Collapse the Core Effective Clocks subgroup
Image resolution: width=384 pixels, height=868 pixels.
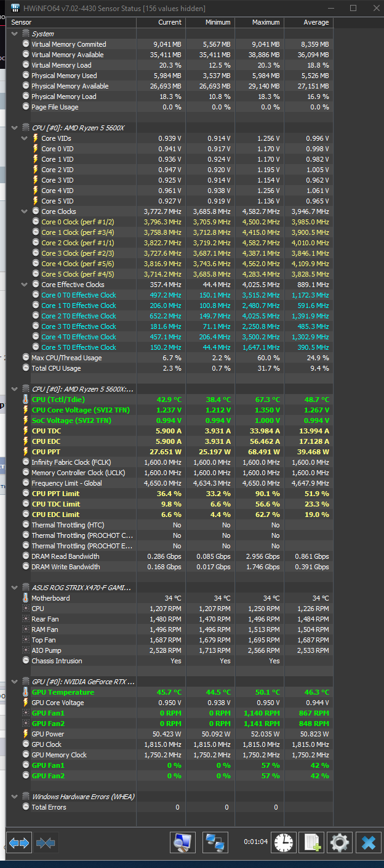click(25, 285)
